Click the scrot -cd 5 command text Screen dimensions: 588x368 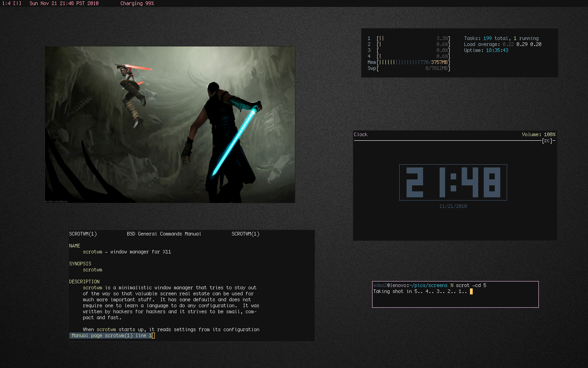(471, 286)
